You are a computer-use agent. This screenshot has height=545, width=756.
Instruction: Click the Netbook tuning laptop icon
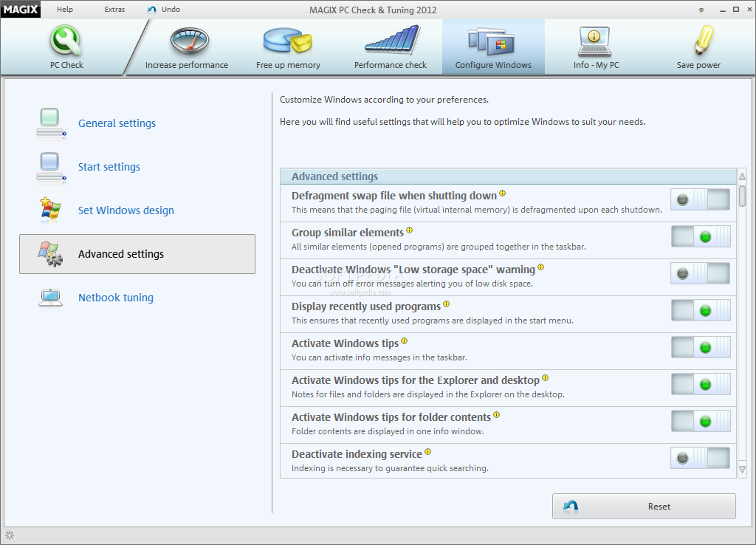click(x=51, y=298)
